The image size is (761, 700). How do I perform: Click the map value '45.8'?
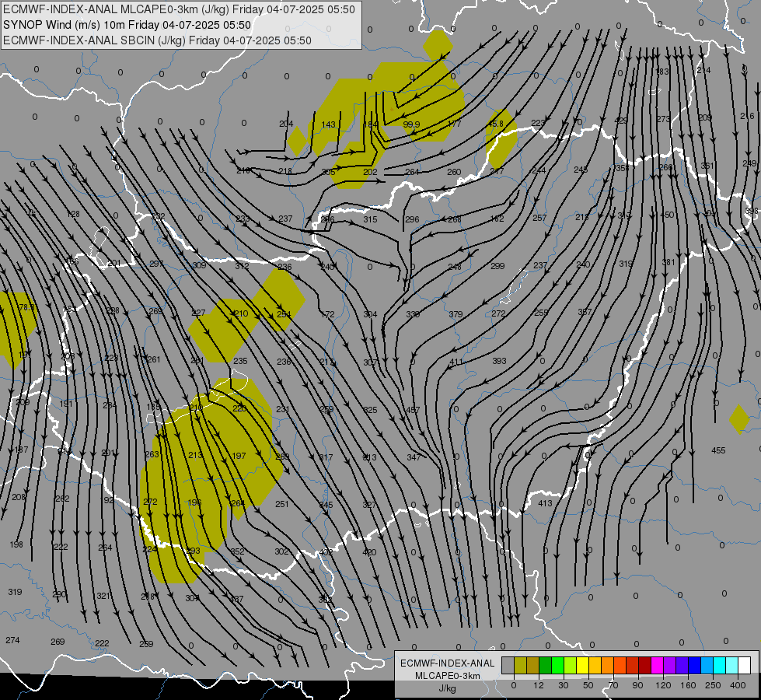[x=495, y=124]
